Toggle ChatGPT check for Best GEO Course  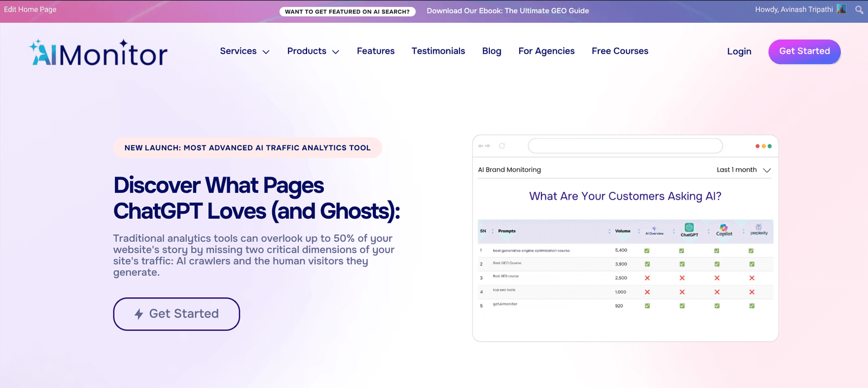(682, 264)
